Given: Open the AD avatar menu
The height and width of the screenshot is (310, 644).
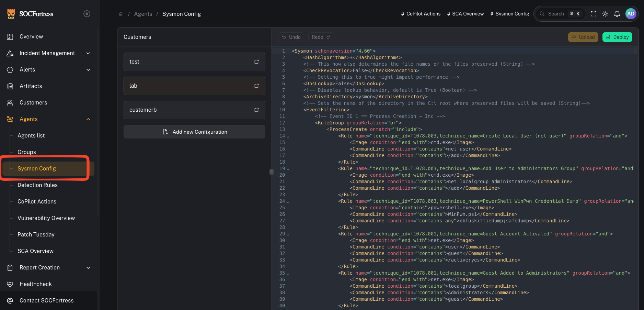Looking at the screenshot, I should tap(631, 14).
